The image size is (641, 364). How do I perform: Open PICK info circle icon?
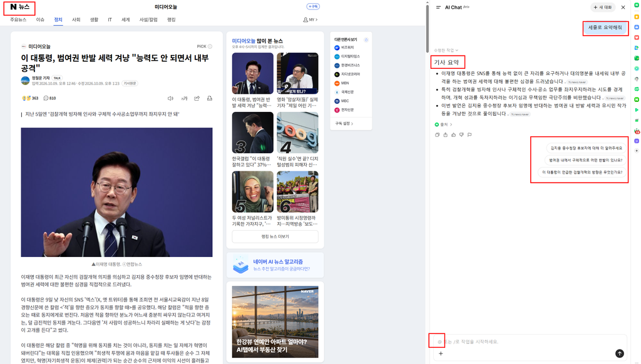pos(210,46)
